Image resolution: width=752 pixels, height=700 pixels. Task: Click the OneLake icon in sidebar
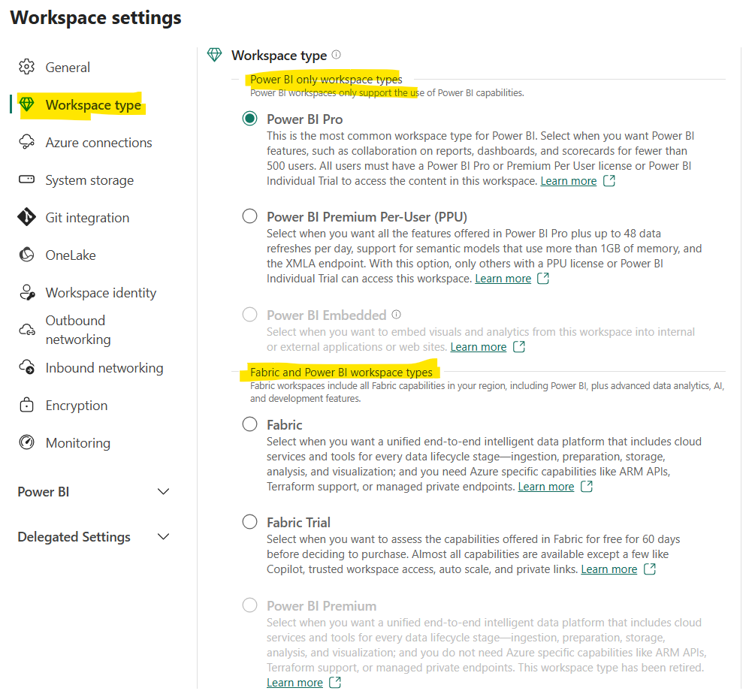coord(27,255)
